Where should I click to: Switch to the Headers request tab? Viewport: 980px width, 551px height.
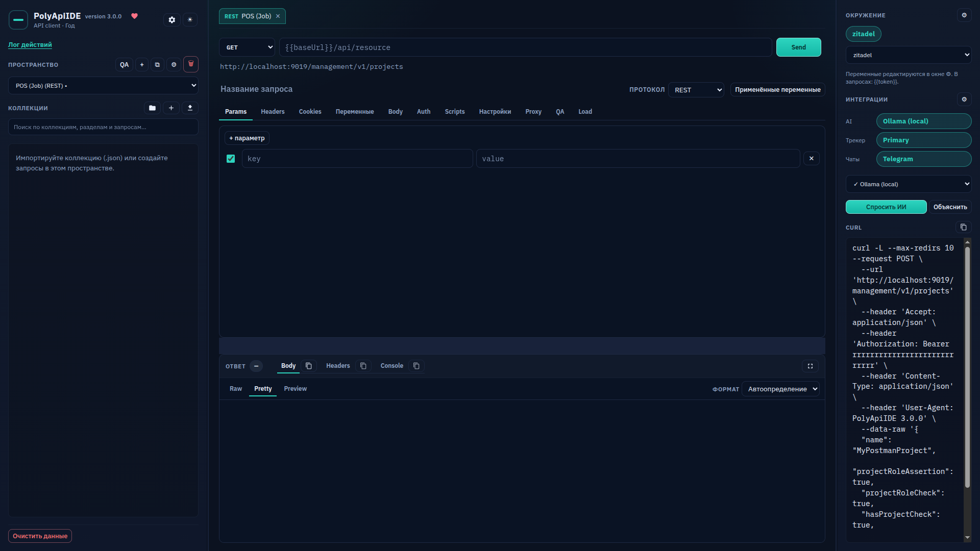point(273,112)
